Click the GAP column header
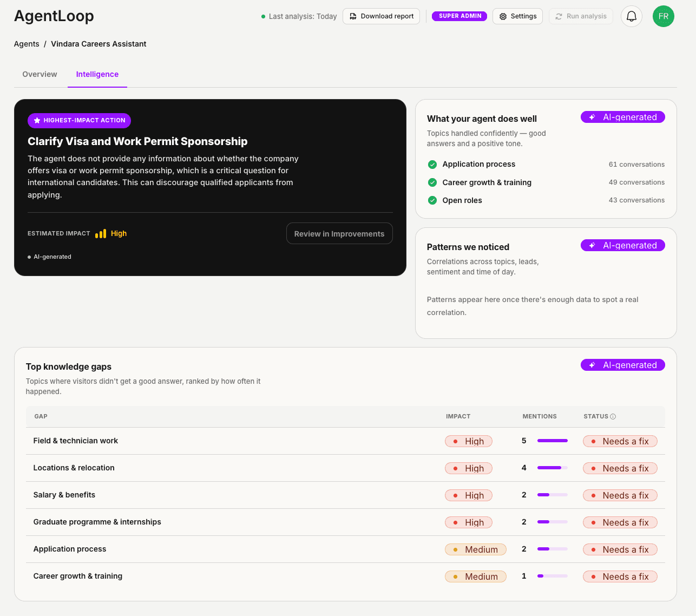 tap(41, 416)
